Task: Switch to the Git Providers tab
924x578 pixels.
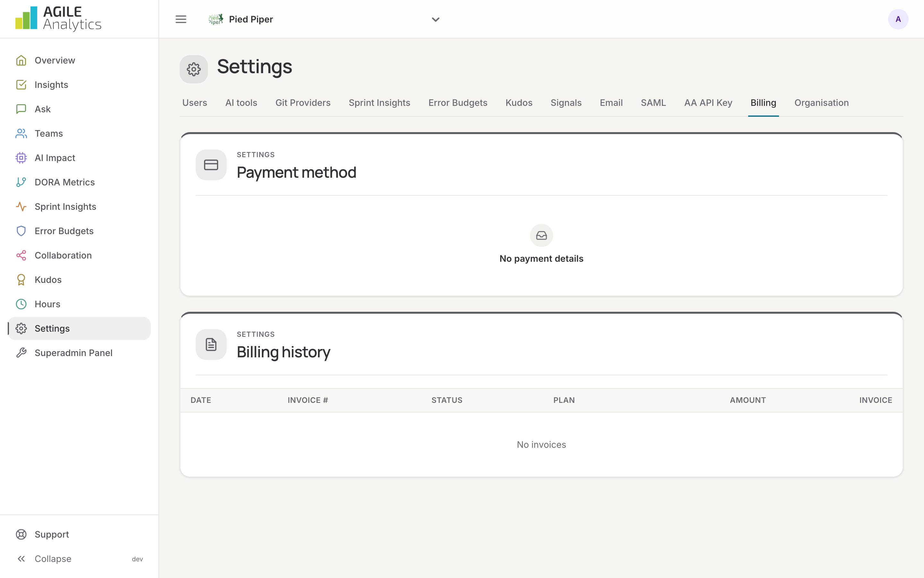Action: 303,103
